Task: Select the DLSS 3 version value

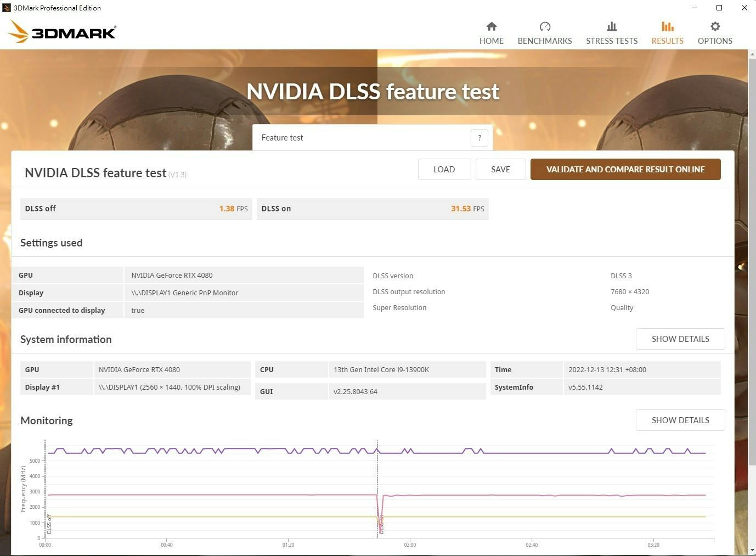Action: coord(621,276)
